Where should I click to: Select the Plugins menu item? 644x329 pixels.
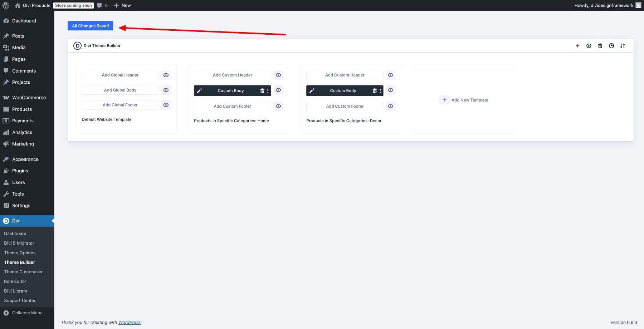pyautogui.click(x=20, y=171)
